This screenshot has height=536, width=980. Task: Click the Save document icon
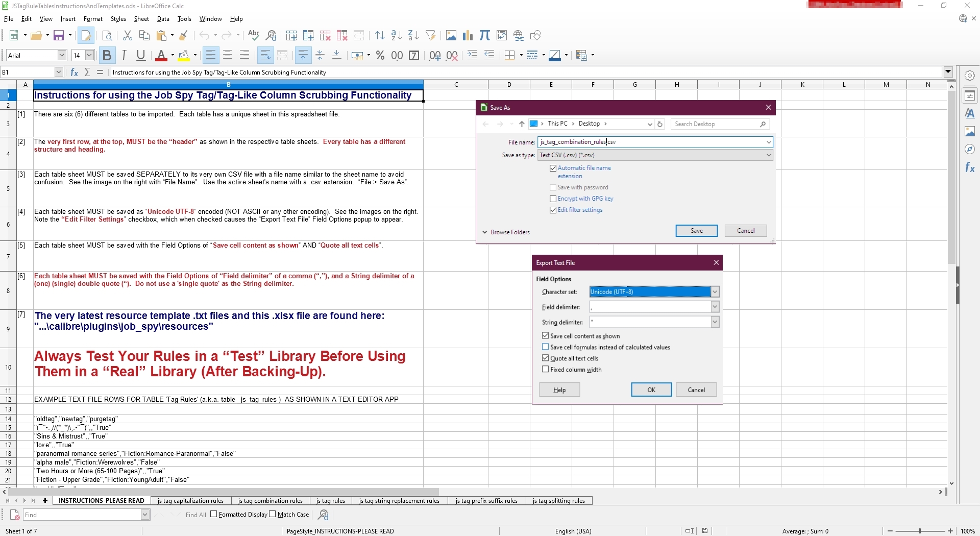[59, 36]
